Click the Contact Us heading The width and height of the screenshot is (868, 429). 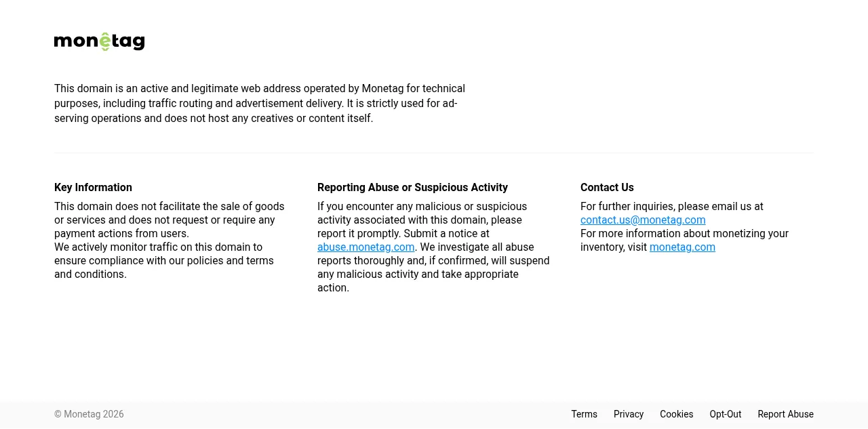point(607,188)
